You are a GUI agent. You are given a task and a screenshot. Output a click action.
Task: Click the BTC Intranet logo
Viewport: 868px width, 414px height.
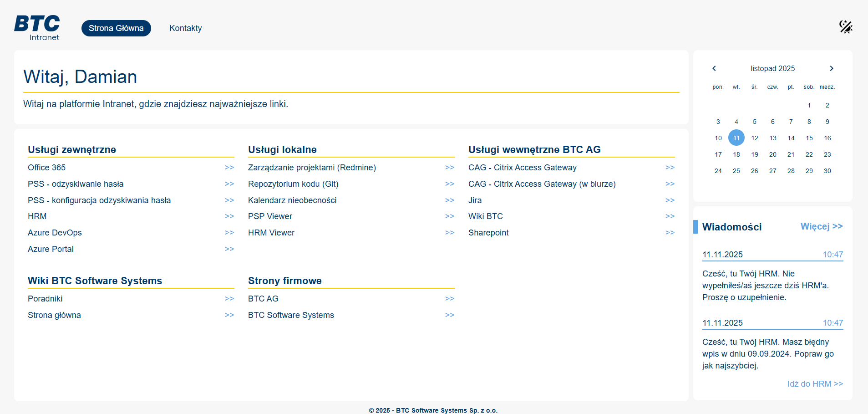click(37, 28)
